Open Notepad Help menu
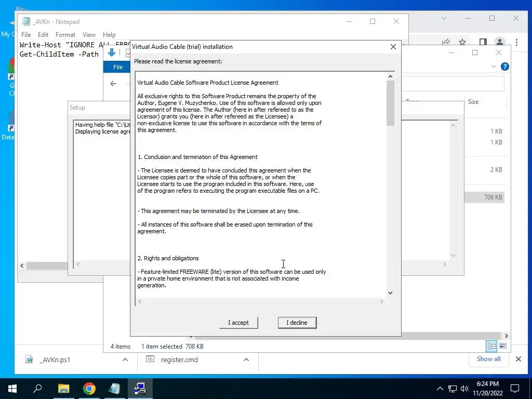 pos(109,35)
